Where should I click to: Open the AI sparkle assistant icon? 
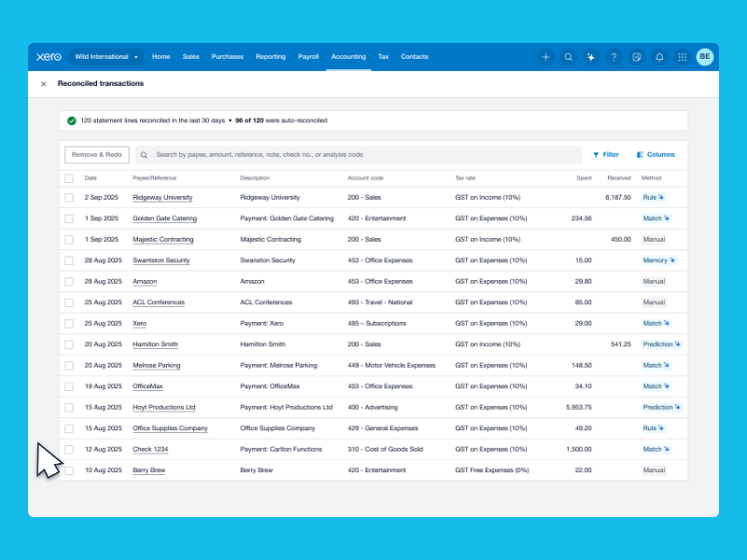[591, 57]
